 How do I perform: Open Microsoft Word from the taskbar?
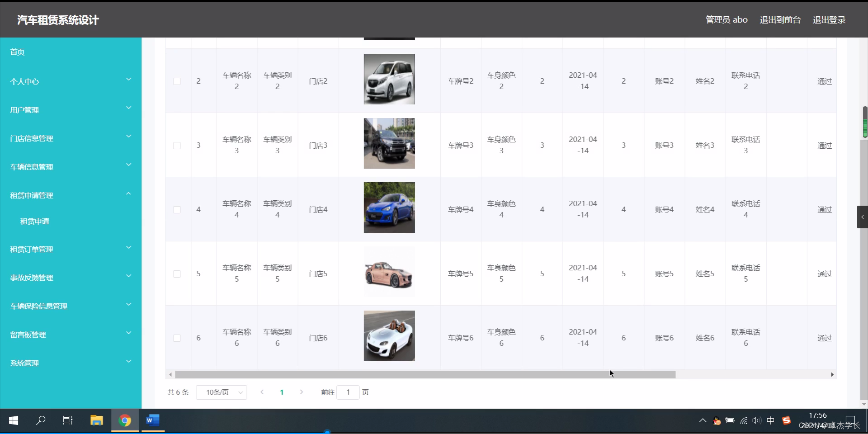point(153,420)
